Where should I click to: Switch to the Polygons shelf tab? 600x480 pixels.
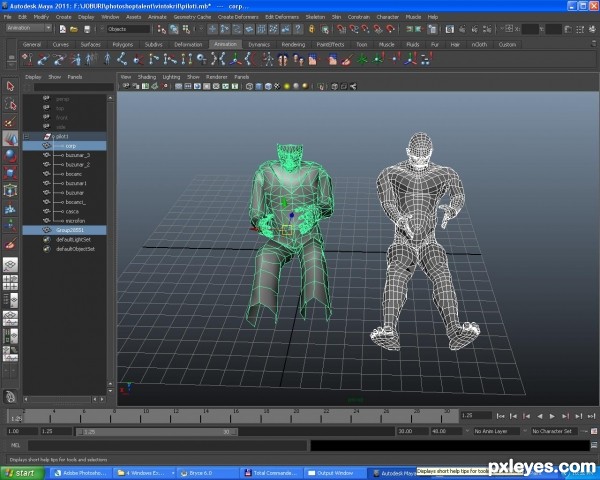point(122,44)
